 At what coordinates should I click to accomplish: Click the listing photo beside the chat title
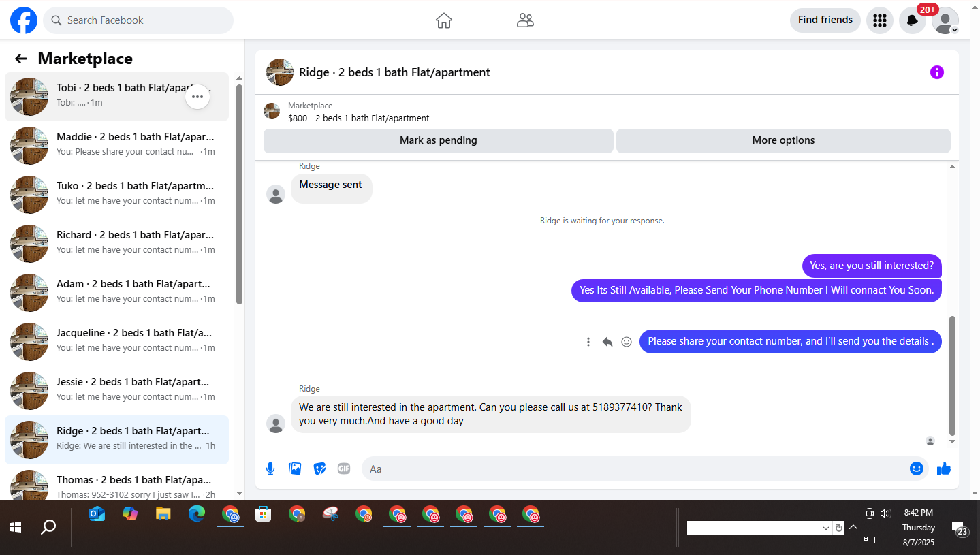[280, 72]
